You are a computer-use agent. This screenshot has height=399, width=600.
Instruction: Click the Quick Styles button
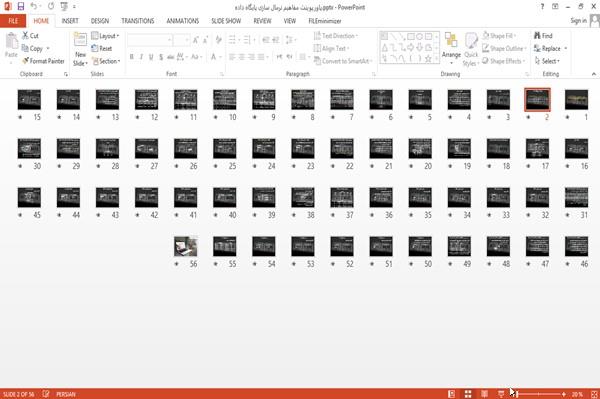[x=471, y=50]
